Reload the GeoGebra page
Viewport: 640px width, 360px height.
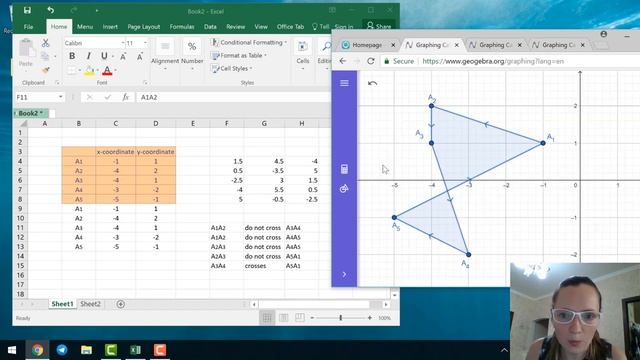(371, 61)
